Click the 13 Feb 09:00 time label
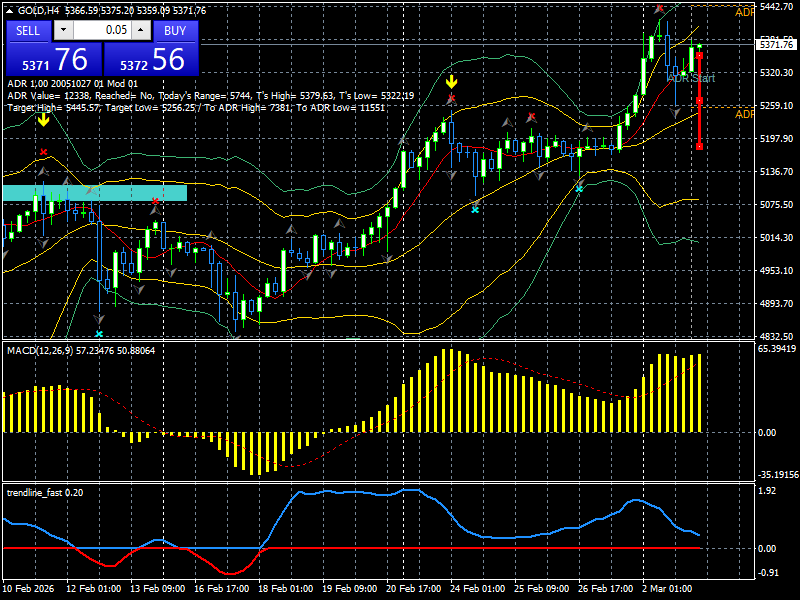This screenshot has width=800, height=600. click(157, 589)
